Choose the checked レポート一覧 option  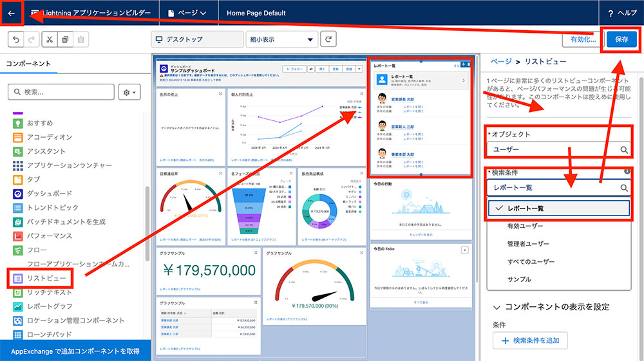[558, 208]
